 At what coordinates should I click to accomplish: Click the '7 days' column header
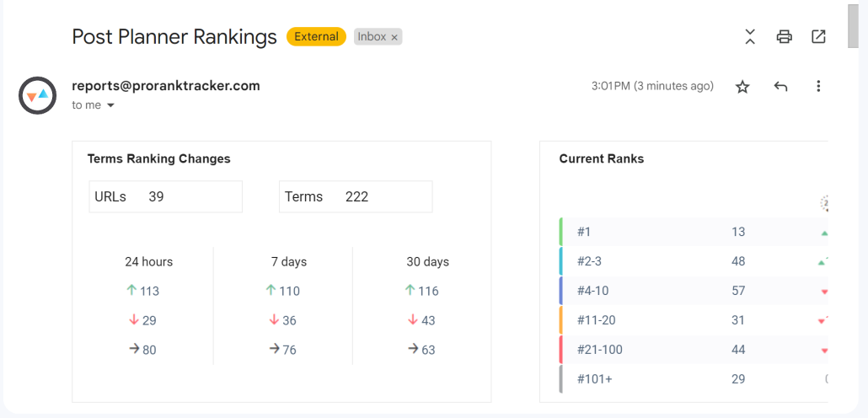tap(289, 262)
